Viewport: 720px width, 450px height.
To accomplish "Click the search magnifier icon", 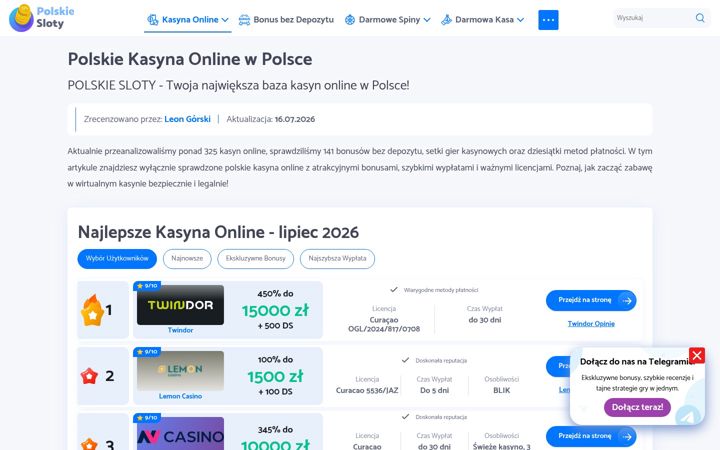I will pos(700,18).
